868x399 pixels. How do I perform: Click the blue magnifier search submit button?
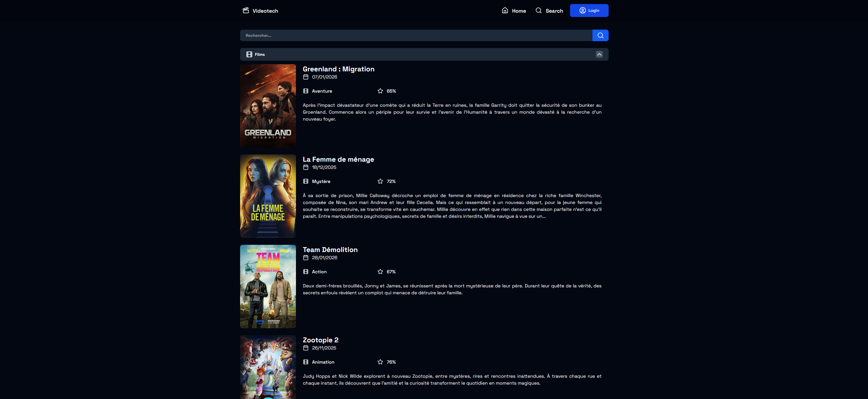coord(600,35)
